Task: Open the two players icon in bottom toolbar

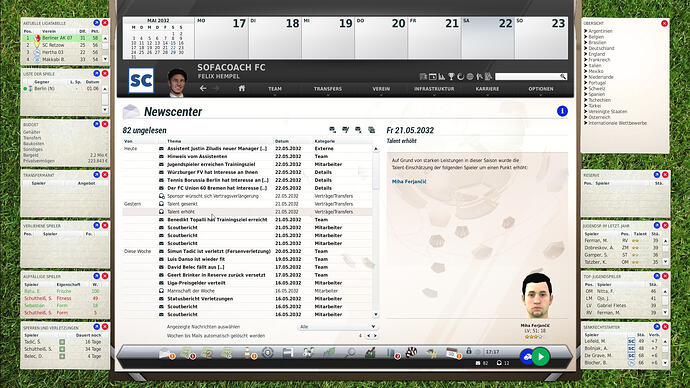Action: pos(308,353)
